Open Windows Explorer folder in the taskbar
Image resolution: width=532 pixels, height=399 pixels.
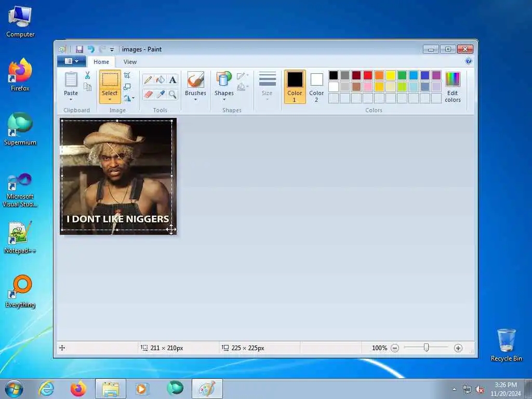click(111, 389)
